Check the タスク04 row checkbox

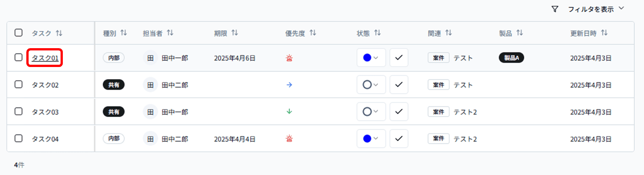coord(18,138)
